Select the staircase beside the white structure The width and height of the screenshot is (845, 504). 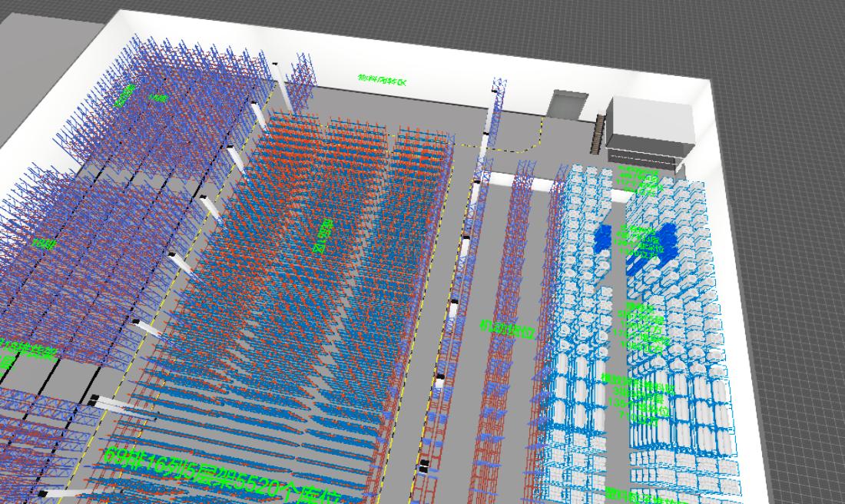(x=600, y=134)
